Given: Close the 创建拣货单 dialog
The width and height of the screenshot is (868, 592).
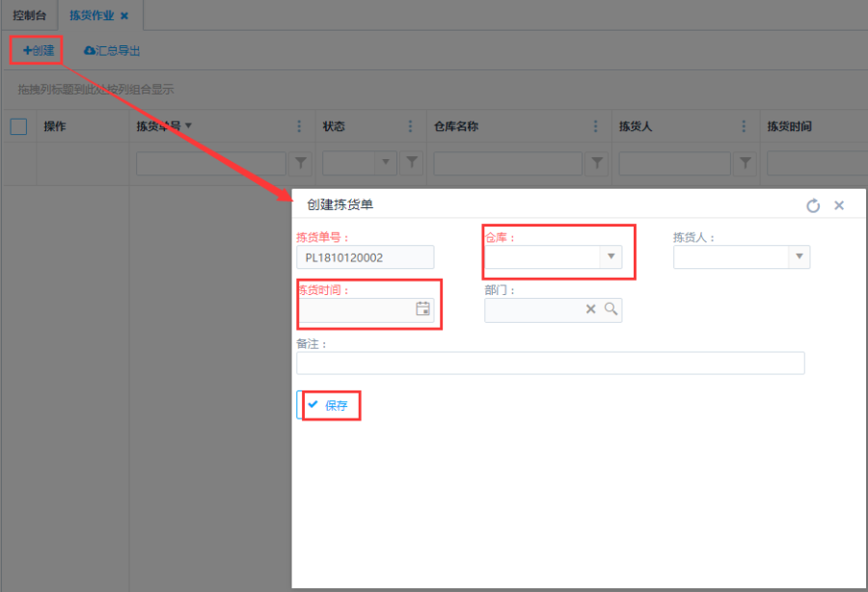Looking at the screenshot, I should pos(839,205).
